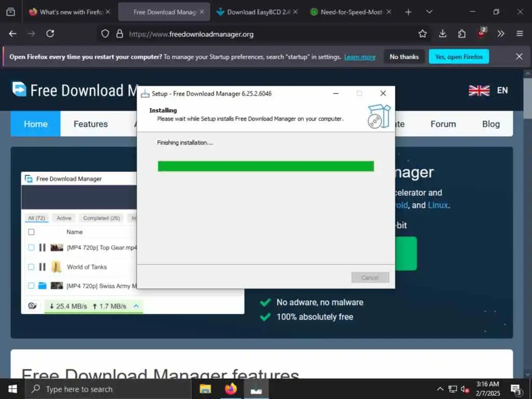532x399 pixels.
Task: Expand the list all tabs dropdown
Action: [429, 12]
